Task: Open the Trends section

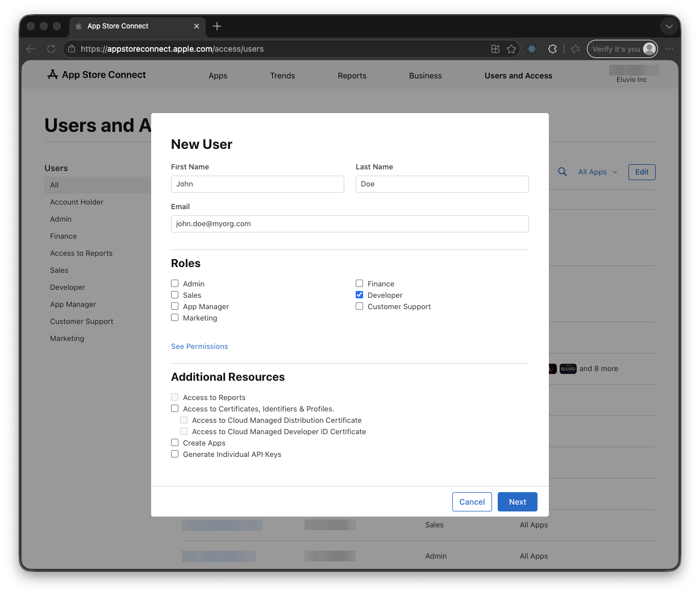Action: point(282,76)
